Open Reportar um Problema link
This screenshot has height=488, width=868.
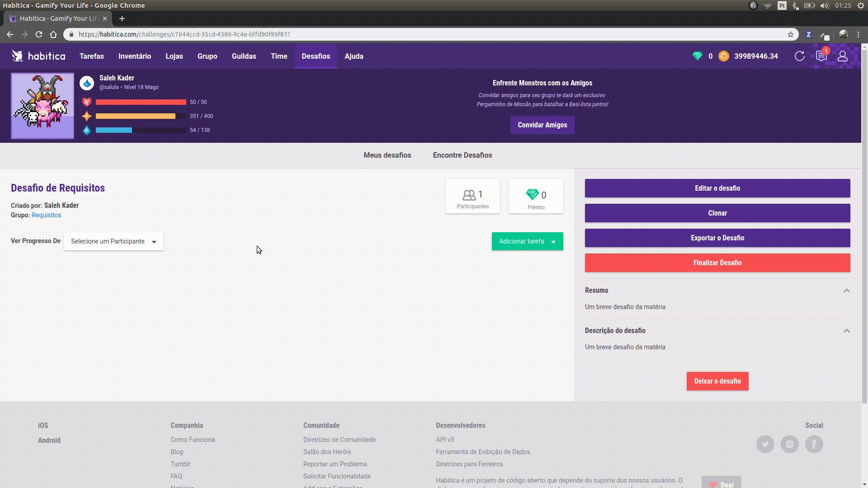coord(335,464)
